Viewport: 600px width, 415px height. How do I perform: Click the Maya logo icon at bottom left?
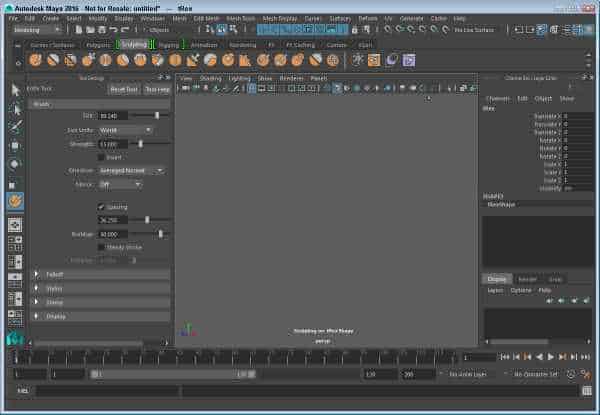point(14,338)
